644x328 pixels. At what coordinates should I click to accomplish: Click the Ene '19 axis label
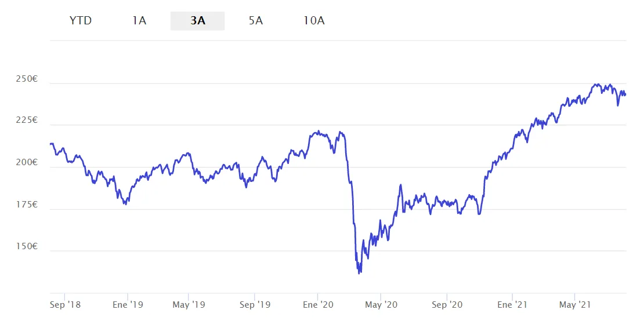pos(128,304)
